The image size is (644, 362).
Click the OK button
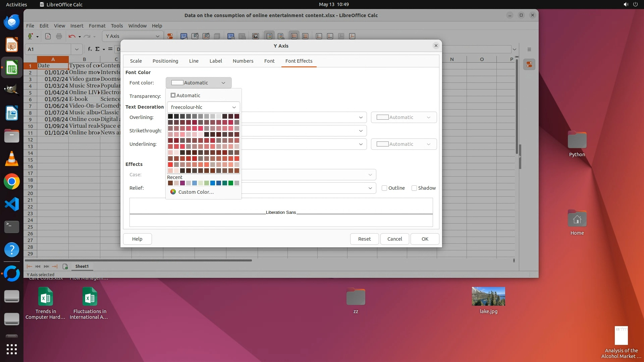425,239
